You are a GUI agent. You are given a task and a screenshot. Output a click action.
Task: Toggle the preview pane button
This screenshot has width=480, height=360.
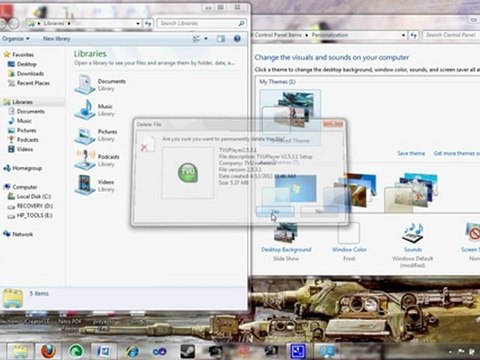click(x=221, y=39)
